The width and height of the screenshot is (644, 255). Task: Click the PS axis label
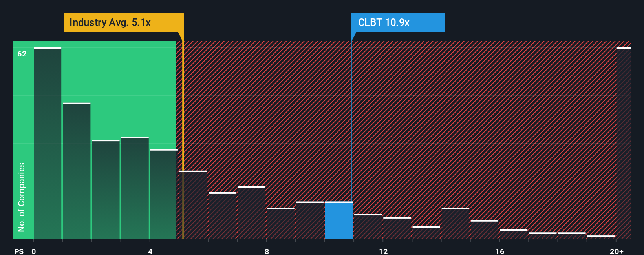click(19, 251)
